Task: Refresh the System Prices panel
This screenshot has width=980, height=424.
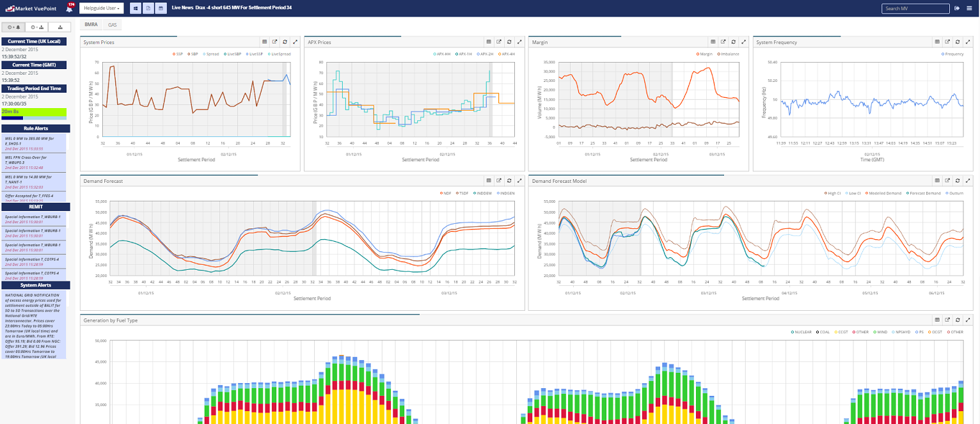Action: [285, 42]
